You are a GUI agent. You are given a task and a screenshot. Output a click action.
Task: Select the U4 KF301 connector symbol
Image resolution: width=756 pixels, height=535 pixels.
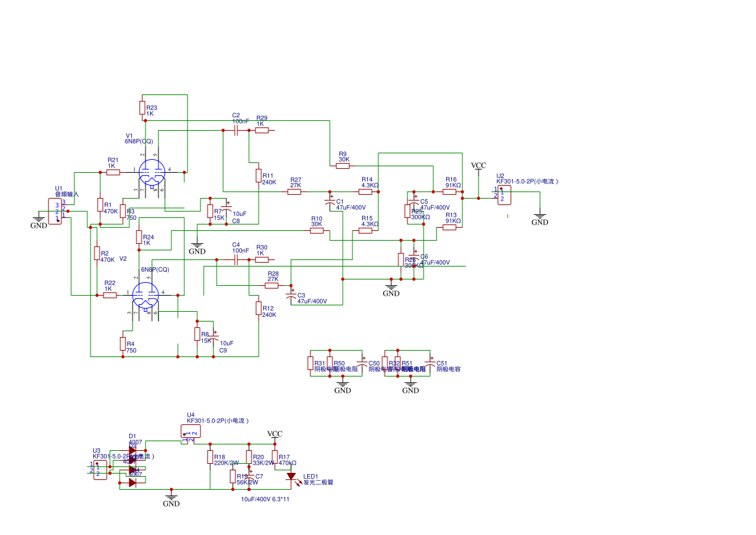point(191,431)
